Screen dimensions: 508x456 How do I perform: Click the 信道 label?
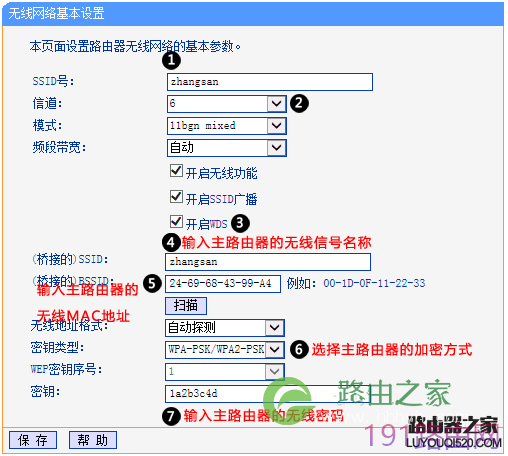point(47,103)
